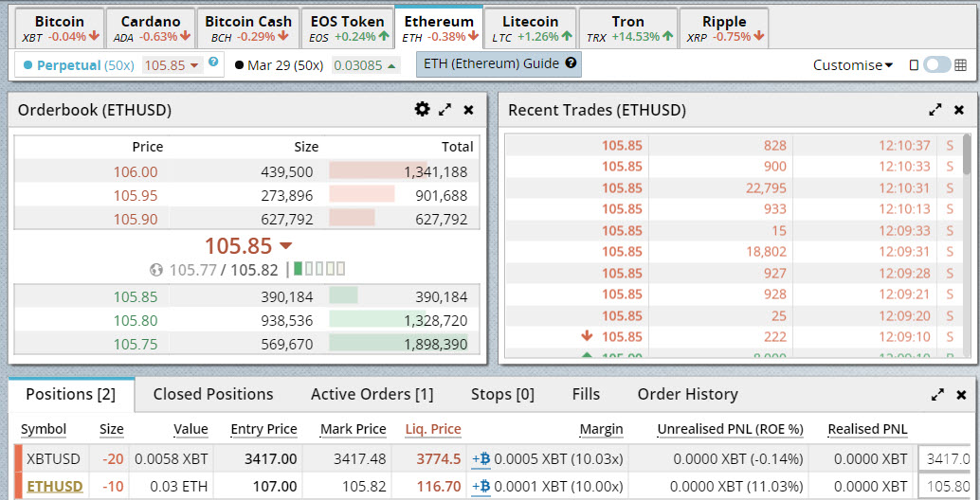Open the Fills tab
Screen dimensions: 980x500
tap(586, 395)
